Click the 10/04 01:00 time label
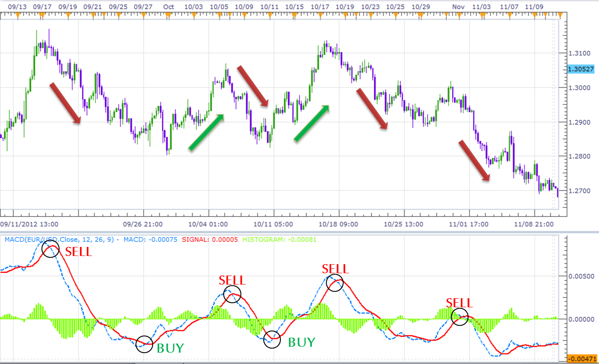 tap(208, 224)
